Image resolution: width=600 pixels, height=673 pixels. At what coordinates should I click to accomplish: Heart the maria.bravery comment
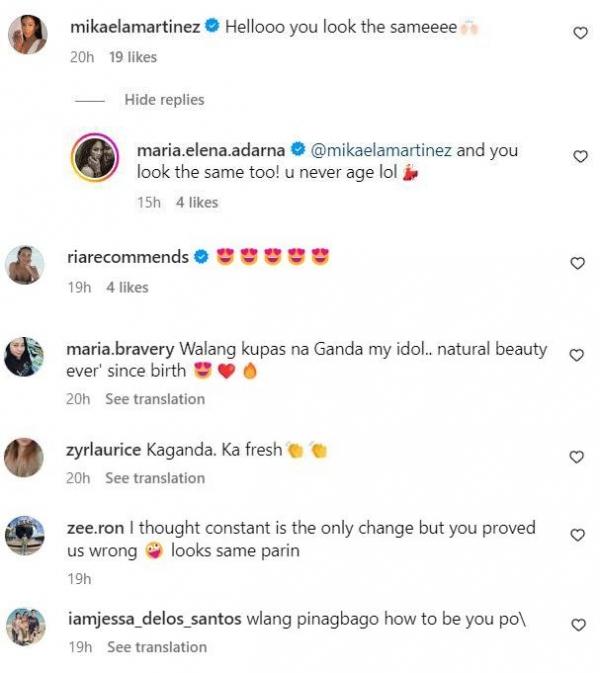point(576,355)
